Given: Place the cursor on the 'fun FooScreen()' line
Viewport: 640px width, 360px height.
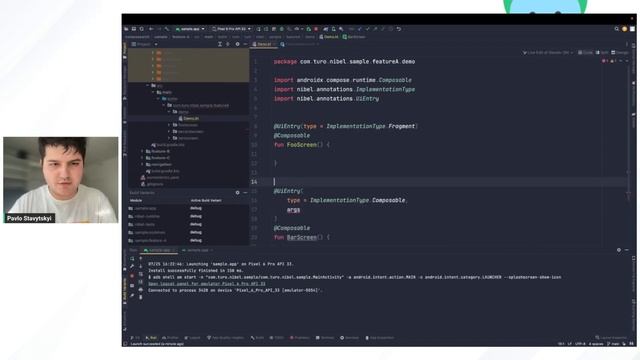Looking at the screenshot, I should point(301,144).
